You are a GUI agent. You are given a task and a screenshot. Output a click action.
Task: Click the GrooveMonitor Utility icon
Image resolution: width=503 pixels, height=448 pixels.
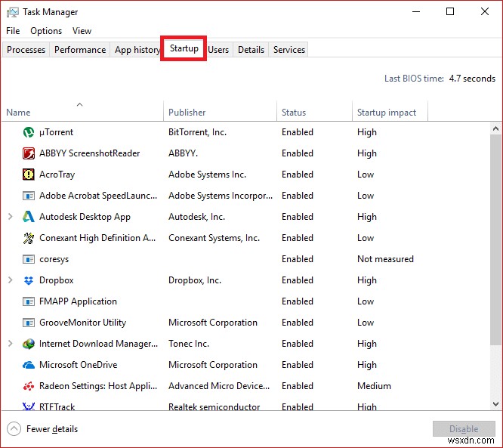29,323
